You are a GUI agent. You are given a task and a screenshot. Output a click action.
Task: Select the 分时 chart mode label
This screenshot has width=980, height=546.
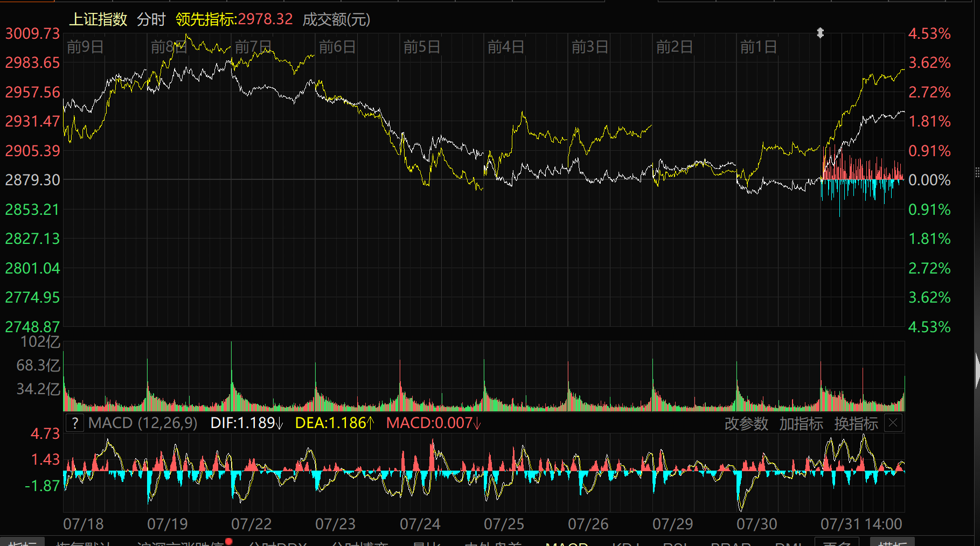tap(151, 20)
